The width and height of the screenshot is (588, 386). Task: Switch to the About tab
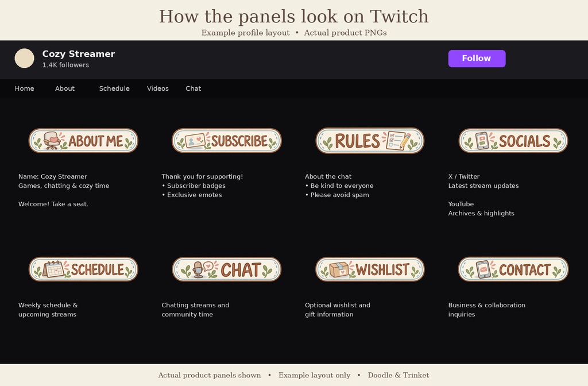(x=65, y=88)
